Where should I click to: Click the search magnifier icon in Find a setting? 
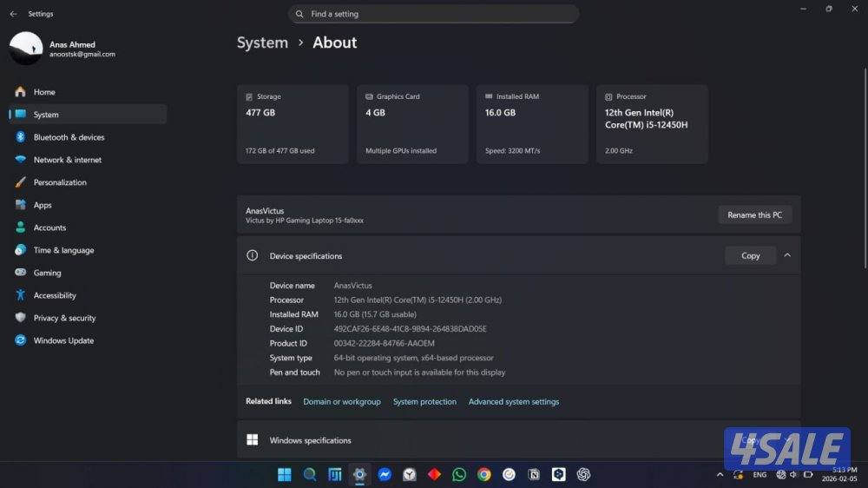[x=299, y=14]
